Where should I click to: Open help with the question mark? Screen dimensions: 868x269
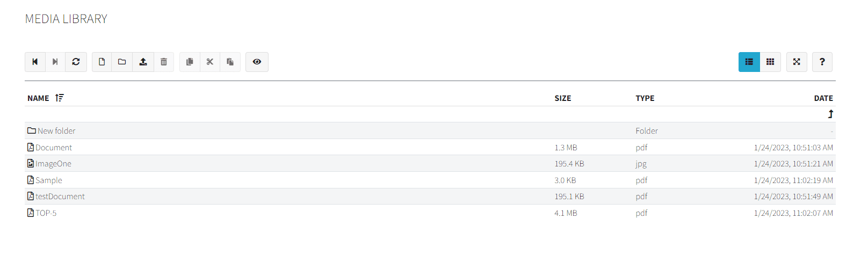coord(822,62)
